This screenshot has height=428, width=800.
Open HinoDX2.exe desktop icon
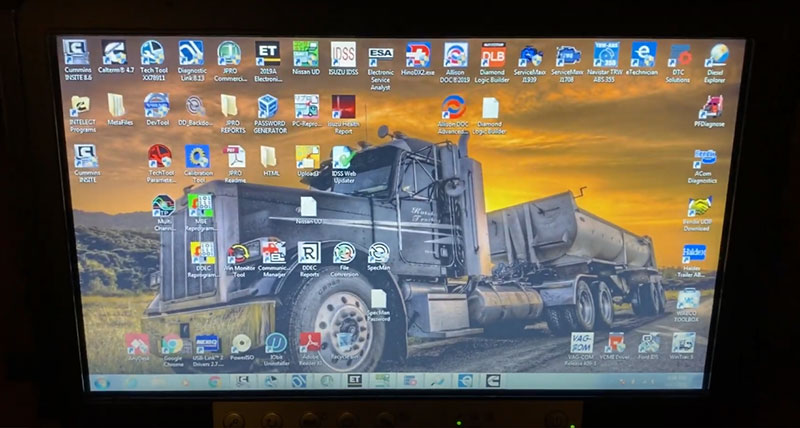[419, 54]
